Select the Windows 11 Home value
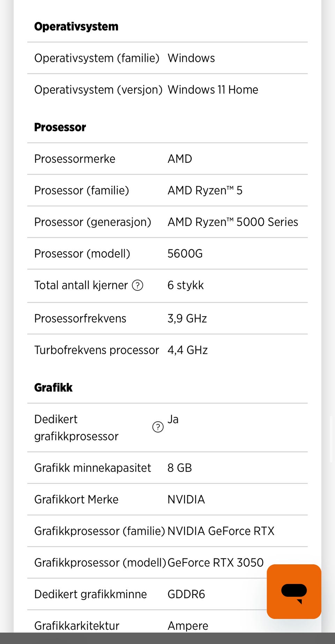Viewport: 335px width, 644px height. [213, 90]
